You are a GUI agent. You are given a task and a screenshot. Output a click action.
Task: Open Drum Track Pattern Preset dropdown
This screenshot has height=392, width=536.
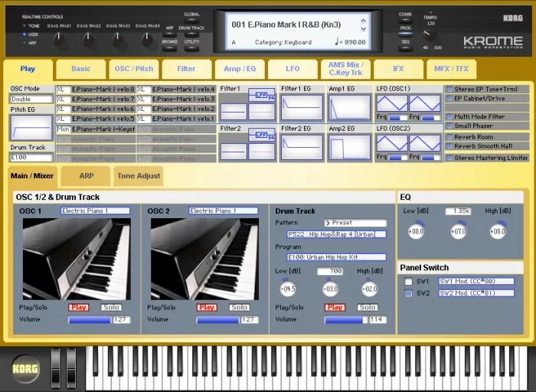click(x=355, y=223)
